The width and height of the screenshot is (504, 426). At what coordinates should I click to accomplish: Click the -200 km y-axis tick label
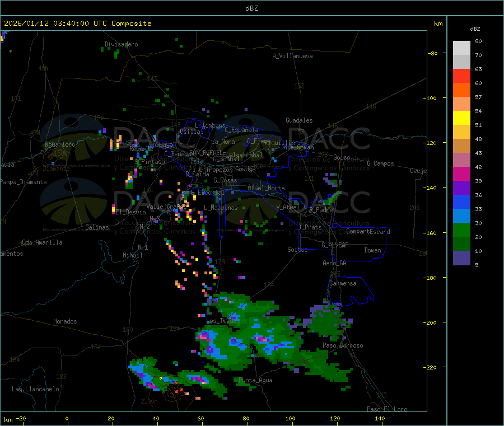click(x=430, y=322)
